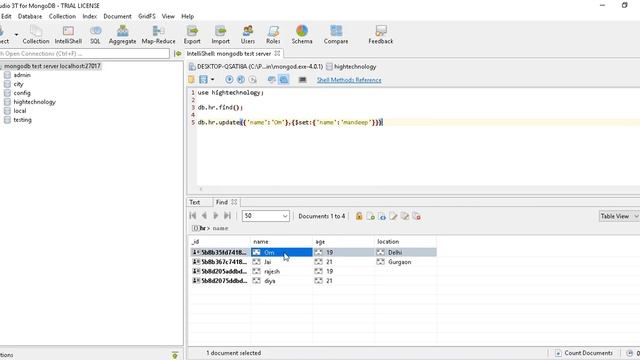Close the Find results tab

point(234,202)
